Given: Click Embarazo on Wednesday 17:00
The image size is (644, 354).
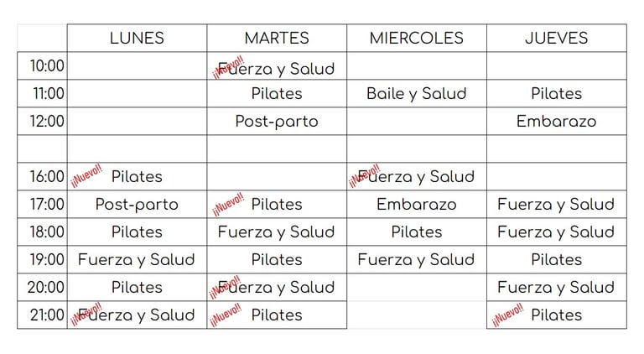Looking at the screenshot, I should (417, 205).
